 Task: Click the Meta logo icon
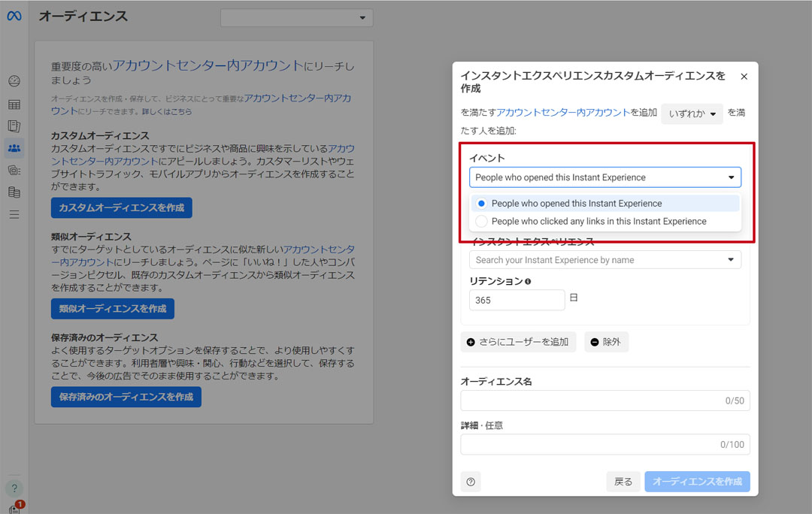pyautogui.click(x=14, y=16)
